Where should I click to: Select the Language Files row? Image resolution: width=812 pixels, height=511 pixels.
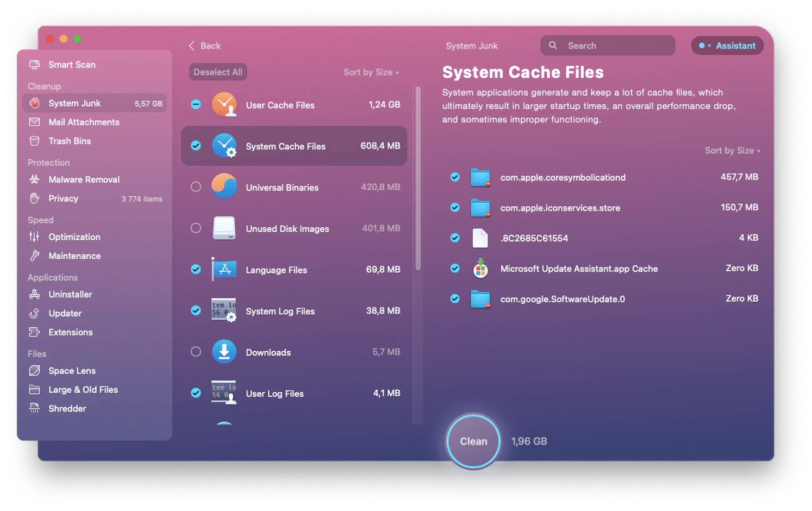294,270
